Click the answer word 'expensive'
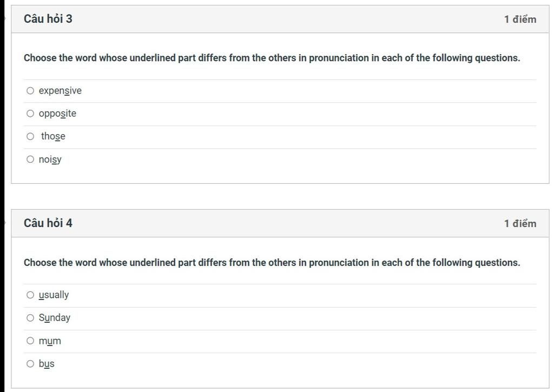This screenshot has width=554, height=392. pyautogui.click(x=60, y=91)
